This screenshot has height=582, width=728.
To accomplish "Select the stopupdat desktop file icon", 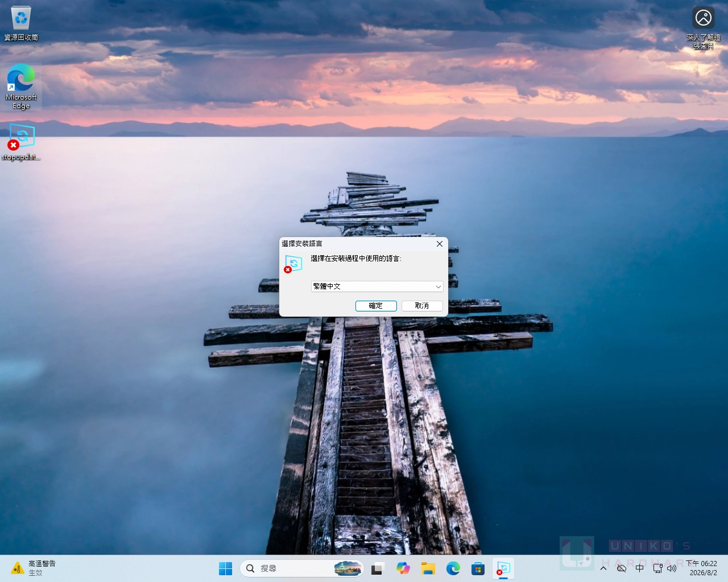I will pos(21,142).
